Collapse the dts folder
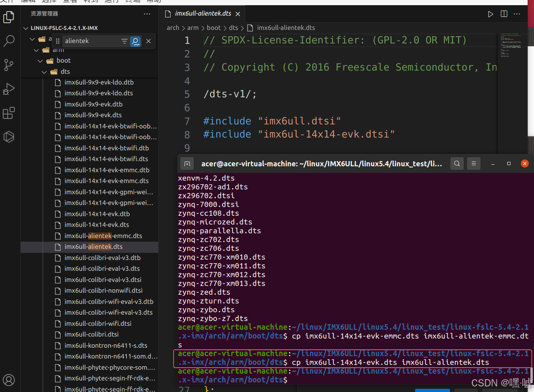The width and height of the screenshot is (534, 392). [x=44, y=72]
